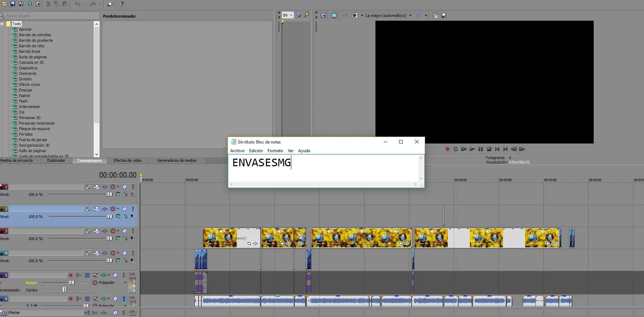Open Ayuda menu in Bloc de notas
This screenshot has width=644, height=317.
(x=304, y=151)
